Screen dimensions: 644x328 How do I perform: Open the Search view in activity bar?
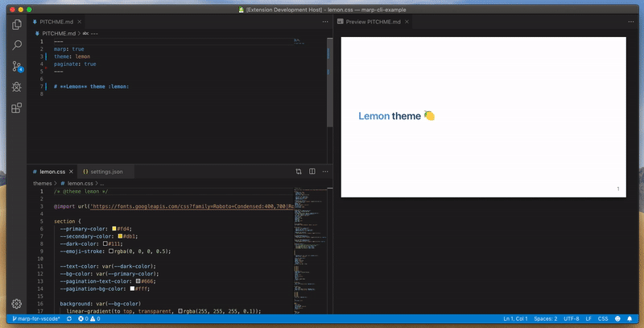pos(16,46)
